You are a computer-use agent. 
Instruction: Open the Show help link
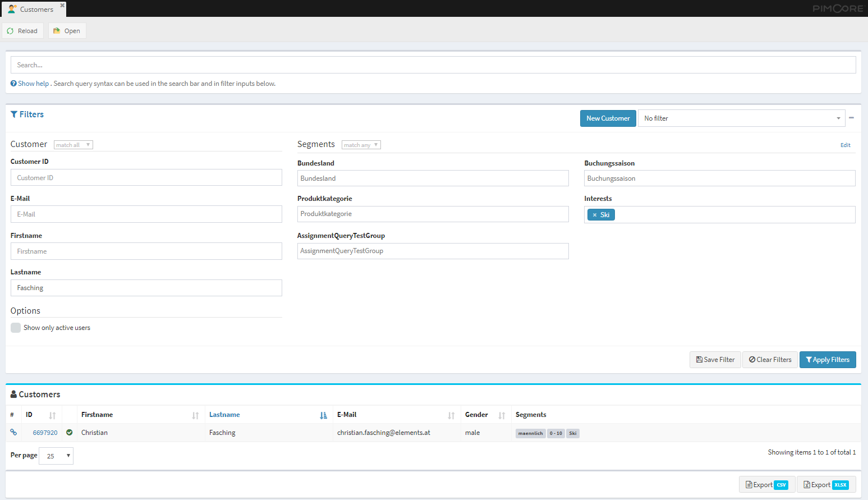pyautogui.click(x=33, y=84)
